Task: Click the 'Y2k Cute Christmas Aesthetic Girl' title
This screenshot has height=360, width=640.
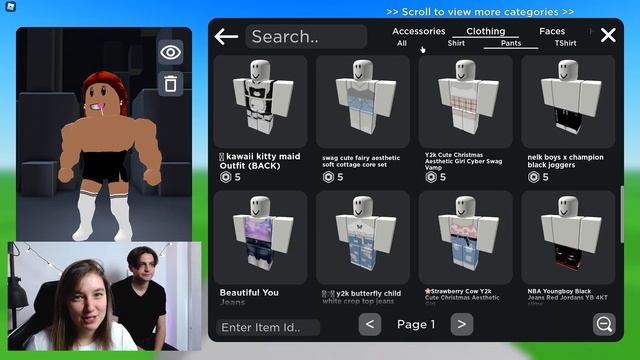Action: 463,161
